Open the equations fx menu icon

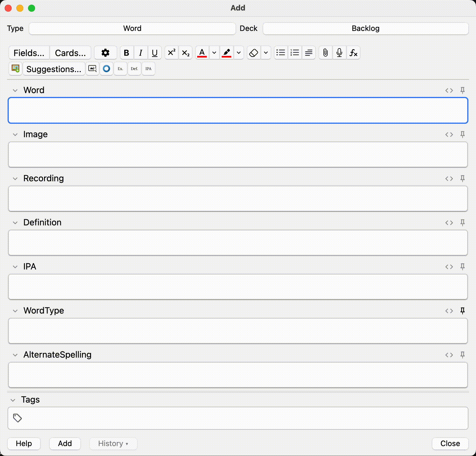point(353,53)
